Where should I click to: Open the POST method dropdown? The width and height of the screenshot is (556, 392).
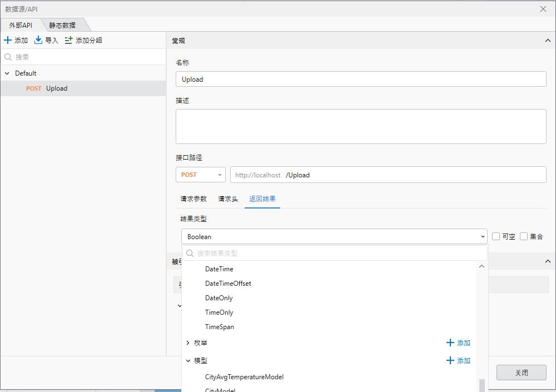pyautogui.click(x=200, y=175)
